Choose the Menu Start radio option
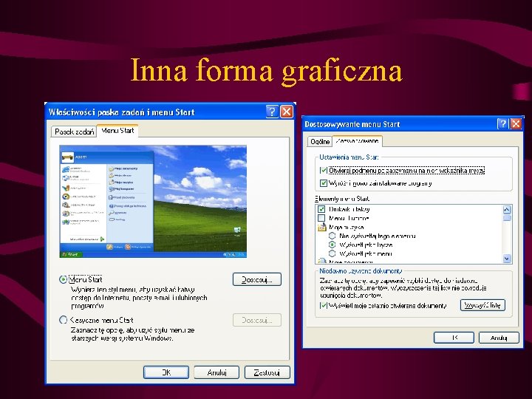Screen dimensions: 532x399 coord(63,279)
